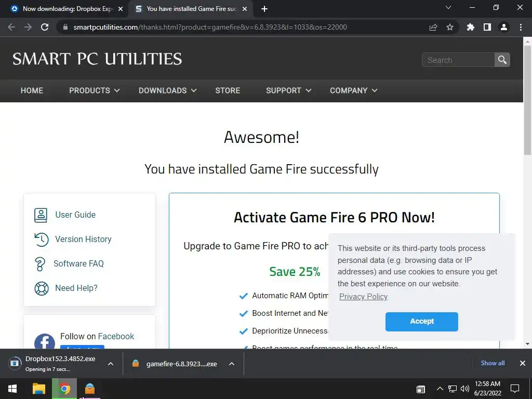Click the news widget tray icon
532x399 pixels.
(x=421, y=390)
